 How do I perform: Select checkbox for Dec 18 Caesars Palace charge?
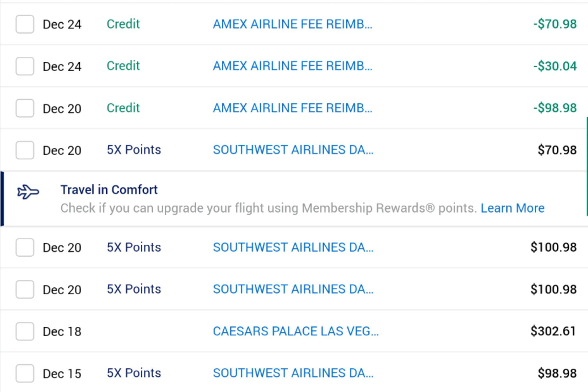25,331
